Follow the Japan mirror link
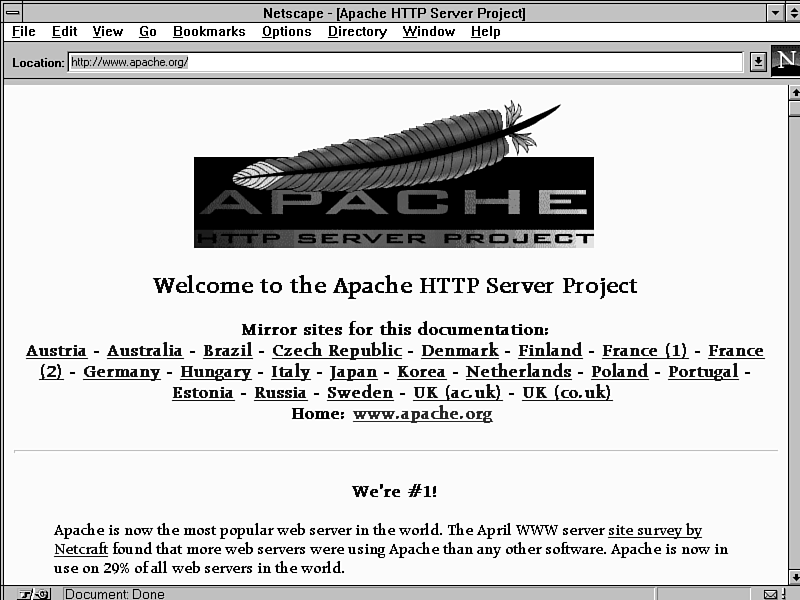This screenshot has height=600, width=800. point(354,372)
